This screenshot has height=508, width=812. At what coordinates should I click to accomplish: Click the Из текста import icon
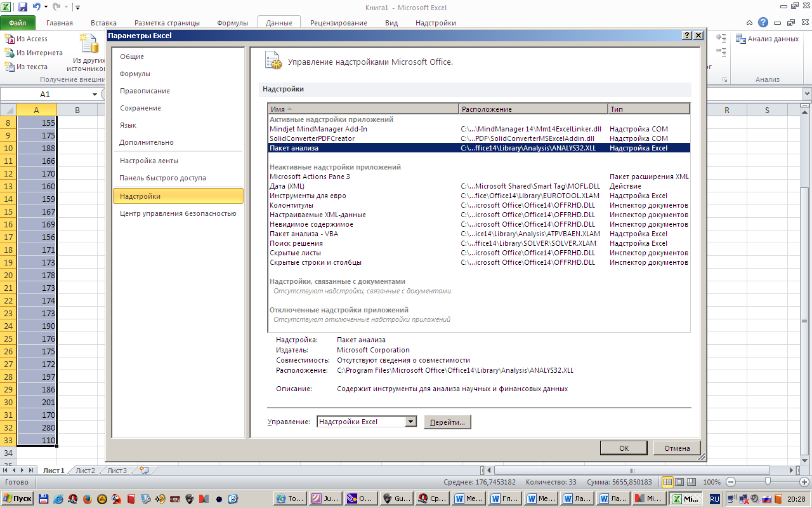coord(9,67)
